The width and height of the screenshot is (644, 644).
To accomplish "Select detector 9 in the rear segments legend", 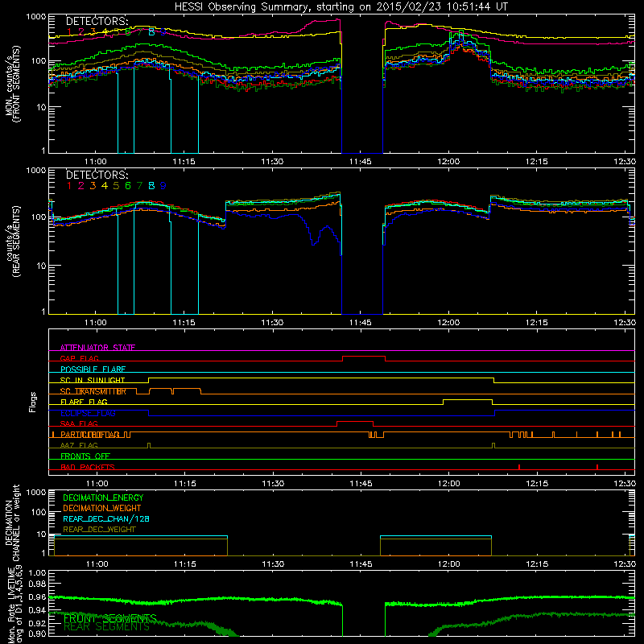I will click(x=163, y=186).
